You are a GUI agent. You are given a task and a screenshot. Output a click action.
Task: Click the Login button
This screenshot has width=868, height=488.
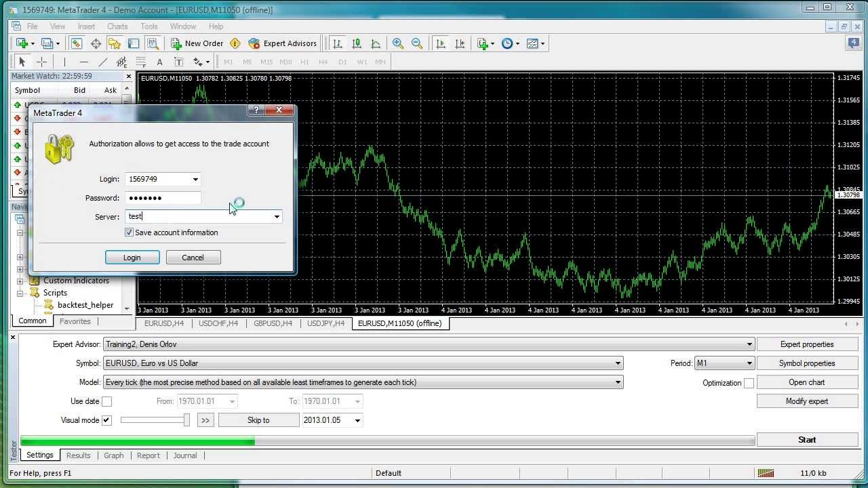coord(132,258)
